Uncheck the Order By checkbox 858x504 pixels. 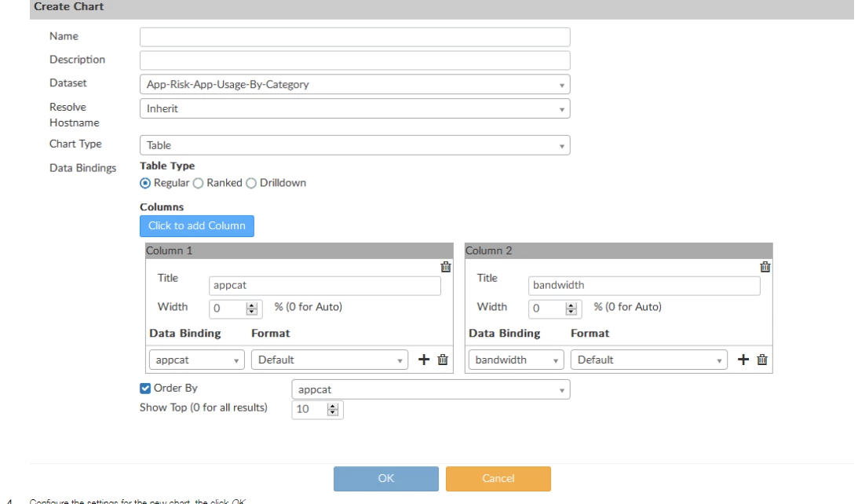(x=145, y=388)
